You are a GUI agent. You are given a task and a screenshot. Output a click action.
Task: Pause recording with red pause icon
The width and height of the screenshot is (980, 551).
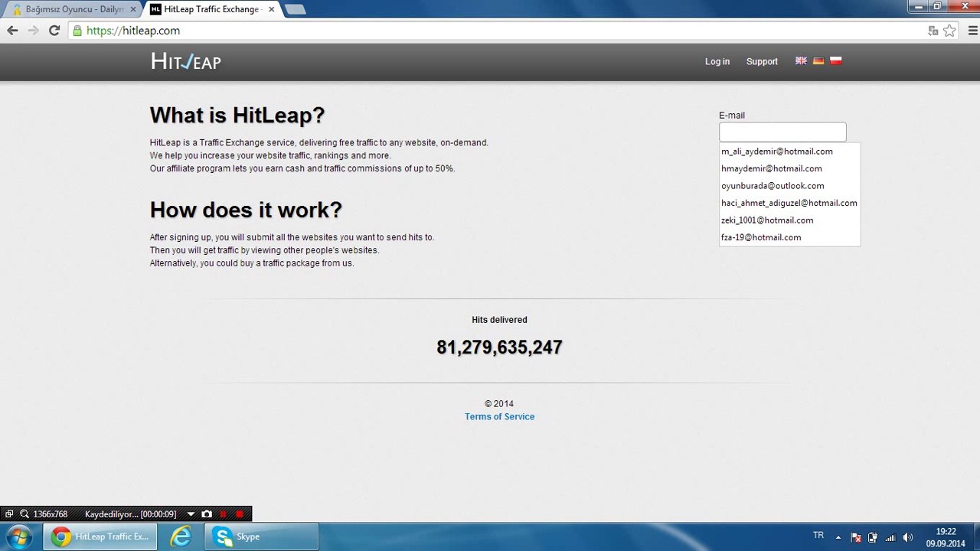224,514
